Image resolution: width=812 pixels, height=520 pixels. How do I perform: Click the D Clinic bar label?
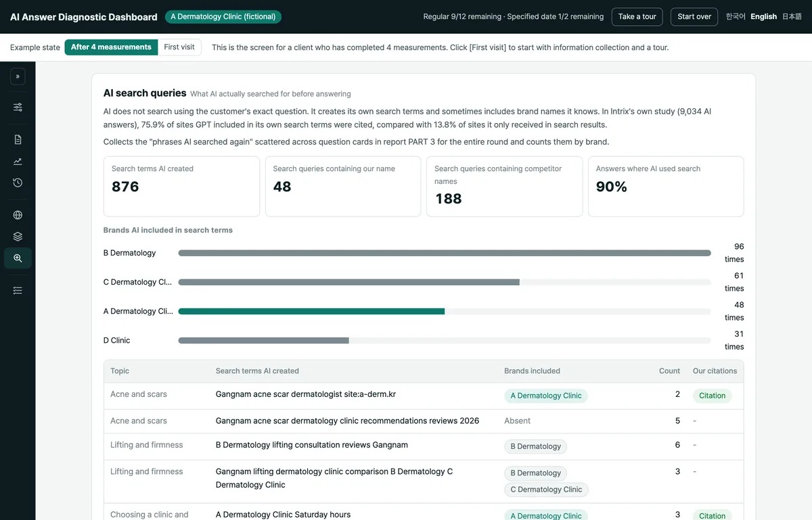pos(116,340)
